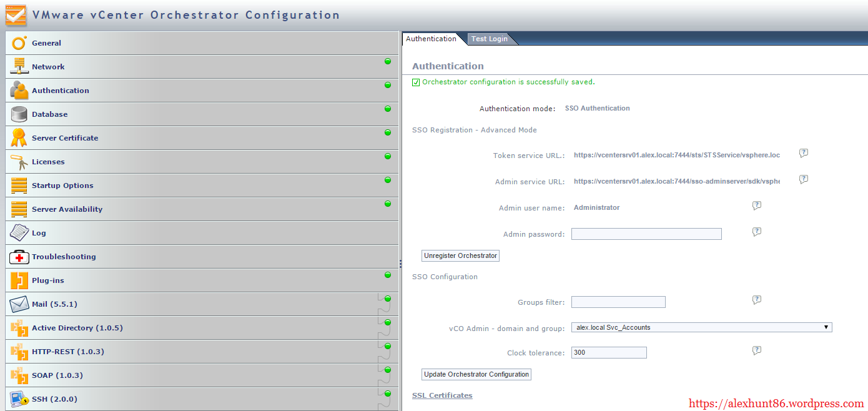Click help icon beside Clock tolerance

(x=757, y=350)
